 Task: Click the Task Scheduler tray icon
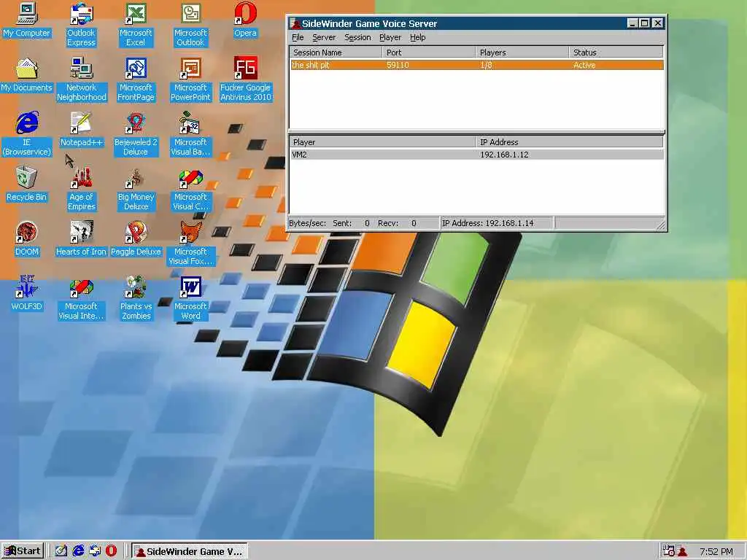668,551
